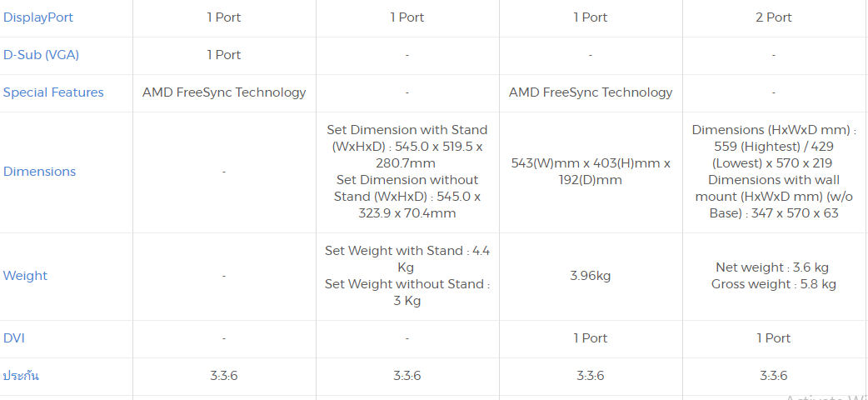Click the "Dimensions with wall mount" text
Image resolution: width=868 pixels, height=400 pixels.
click(774, 180)
